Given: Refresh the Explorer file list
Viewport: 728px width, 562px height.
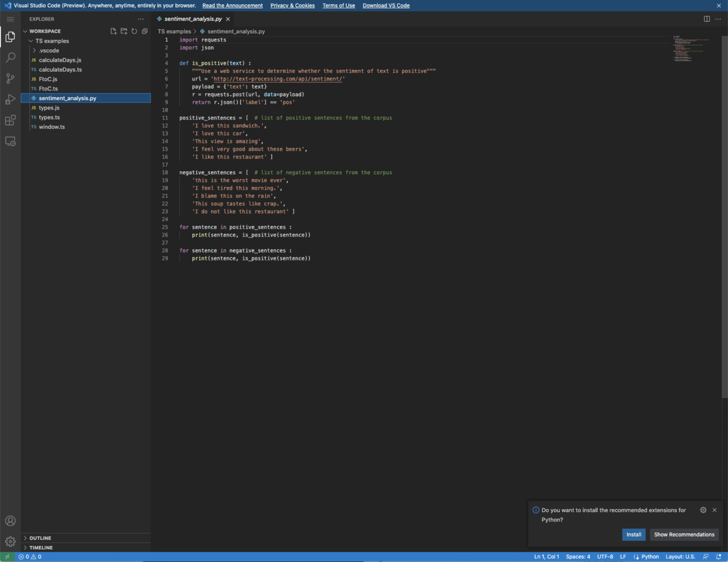Looking at the screenshot, I should point(134,31).
